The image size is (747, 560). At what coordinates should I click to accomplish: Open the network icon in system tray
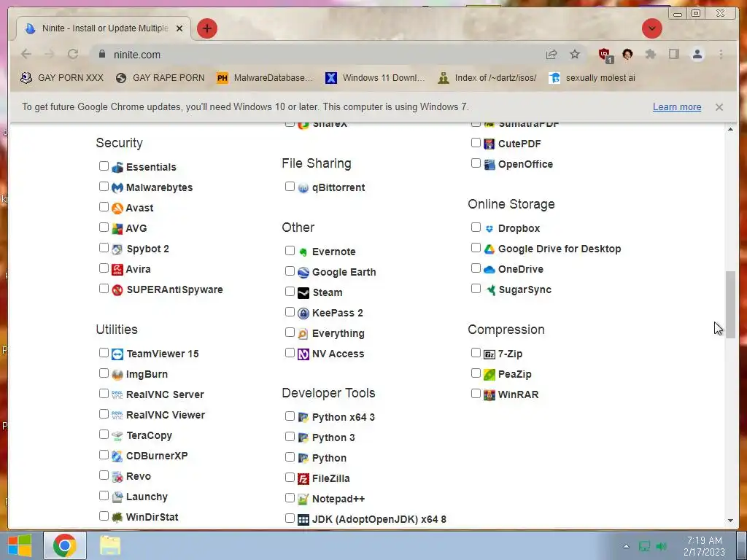[x=644, y=546]
